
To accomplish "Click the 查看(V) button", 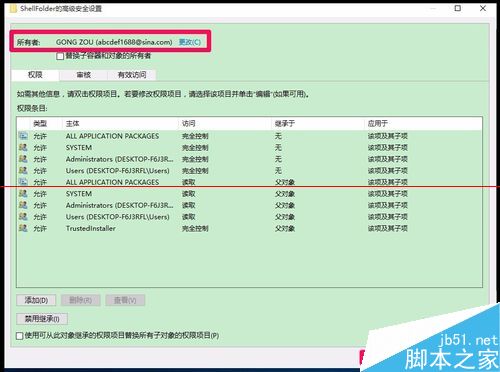I will click(x=125, y=300).
